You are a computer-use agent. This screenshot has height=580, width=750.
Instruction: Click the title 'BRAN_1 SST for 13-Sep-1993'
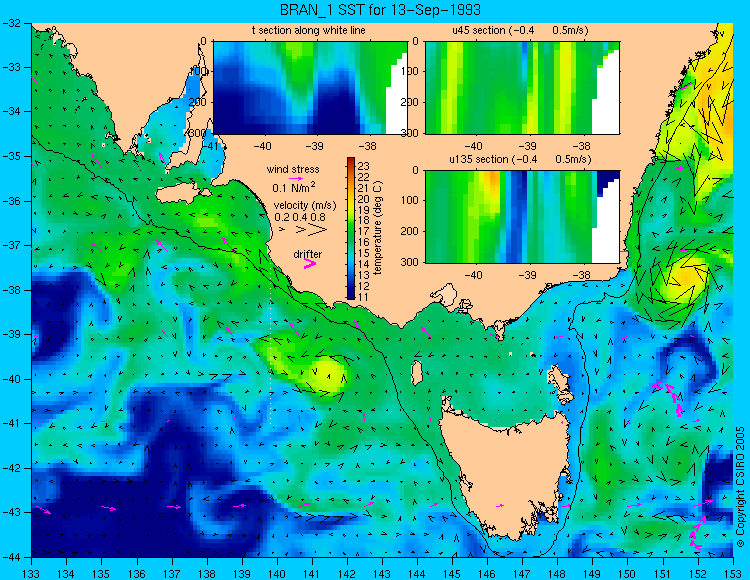[x=380, y=10]
